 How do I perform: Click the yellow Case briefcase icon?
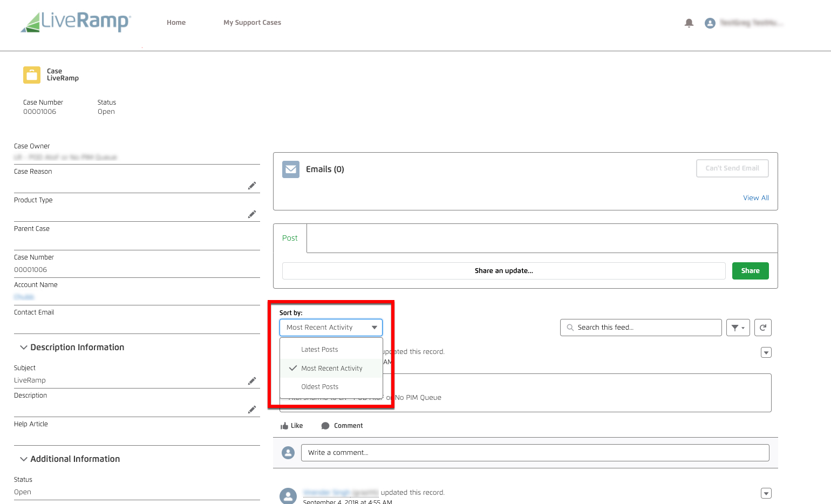point(32,75)
